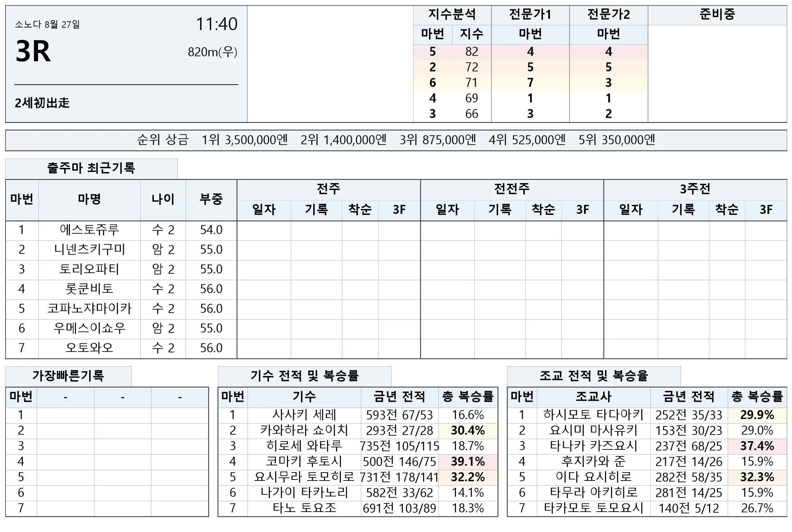The image size is (792, 532).
Task: Select trainer 하시모토 타다아키
Action: click(594, 415)
